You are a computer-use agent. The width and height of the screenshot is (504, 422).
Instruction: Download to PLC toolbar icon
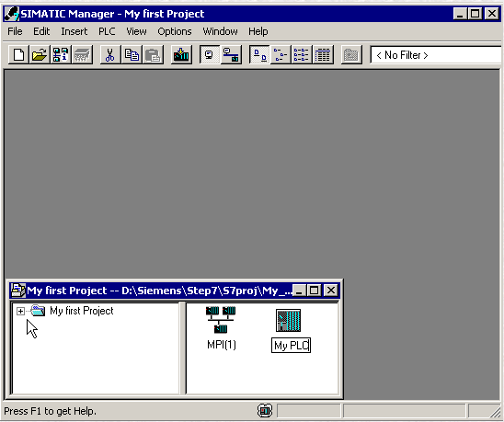pyautogui.click(x=181, y=55)
